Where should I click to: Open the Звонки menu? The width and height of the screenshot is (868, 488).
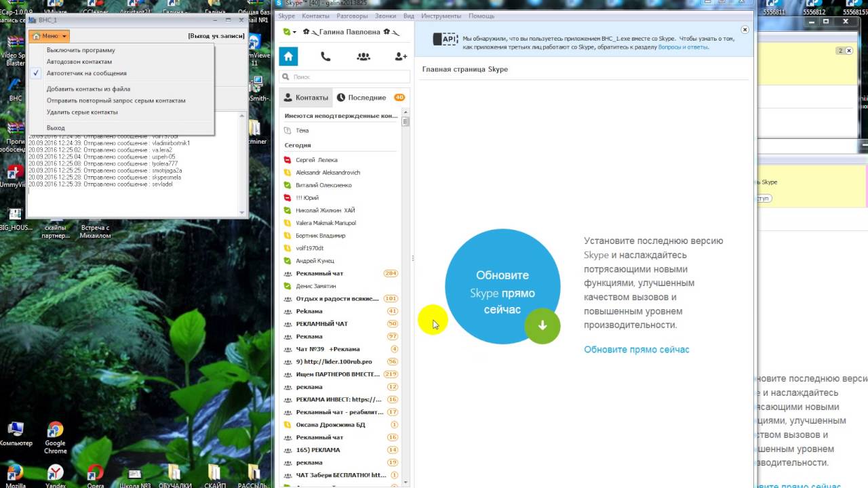385,16
